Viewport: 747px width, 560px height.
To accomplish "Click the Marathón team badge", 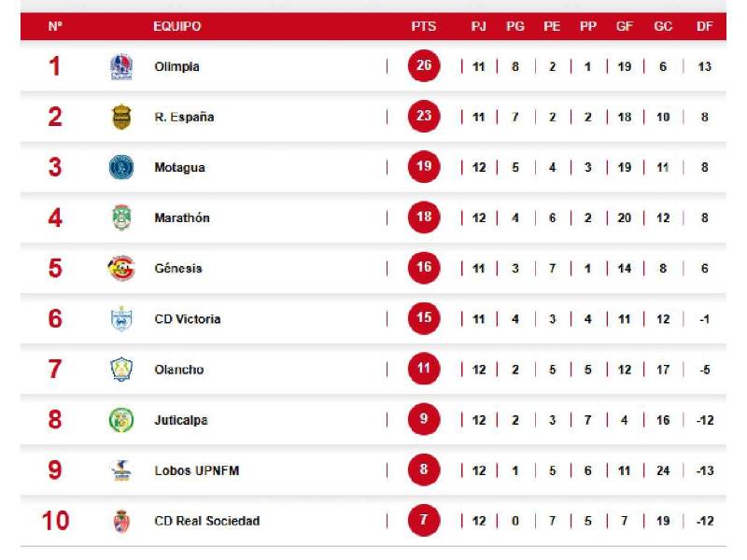I will tap(121, 218).
